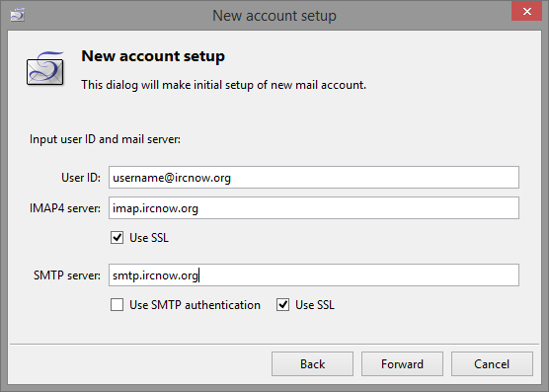Image resolution: width=549 pixels, height=392 pixels.
Task: Toggle the Use SSL checkbox for SMTP
Action: [283, 305]
